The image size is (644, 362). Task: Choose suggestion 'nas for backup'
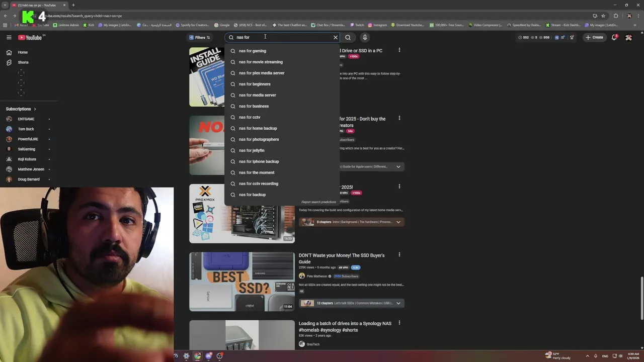(282, 195)
